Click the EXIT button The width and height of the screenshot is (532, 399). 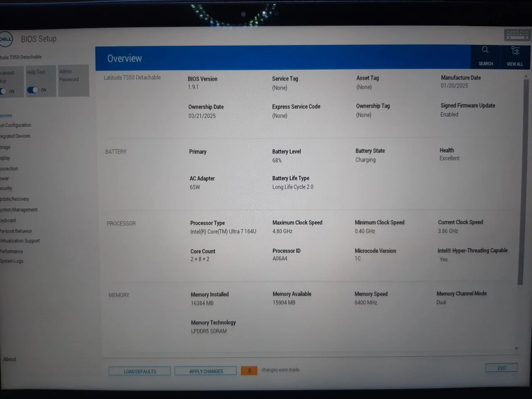[x=502, y=368]
